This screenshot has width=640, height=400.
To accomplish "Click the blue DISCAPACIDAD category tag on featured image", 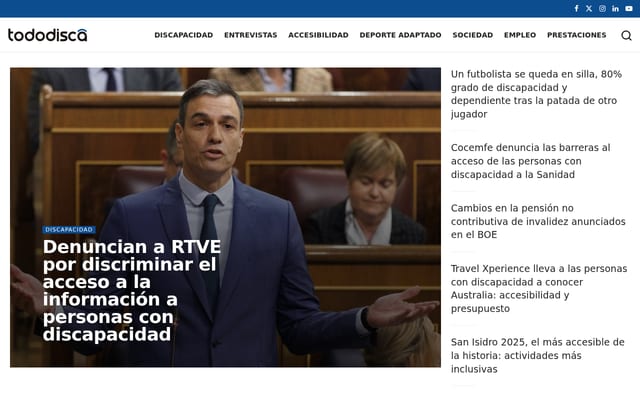I will (69, 230).
